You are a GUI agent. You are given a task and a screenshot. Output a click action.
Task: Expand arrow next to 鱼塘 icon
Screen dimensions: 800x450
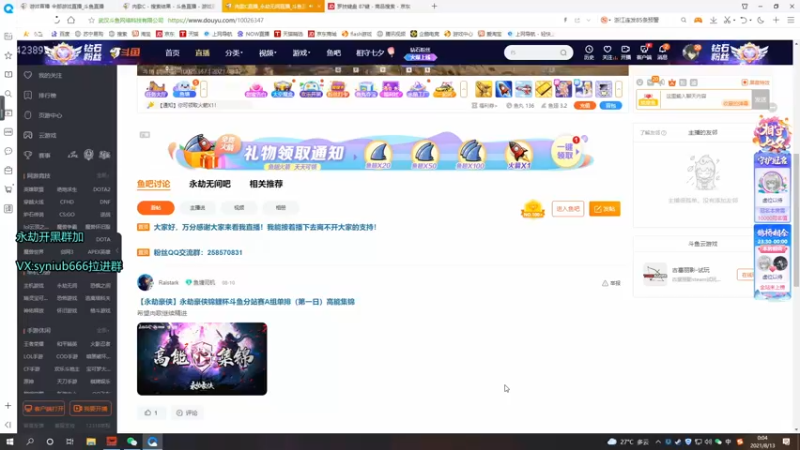204,89
